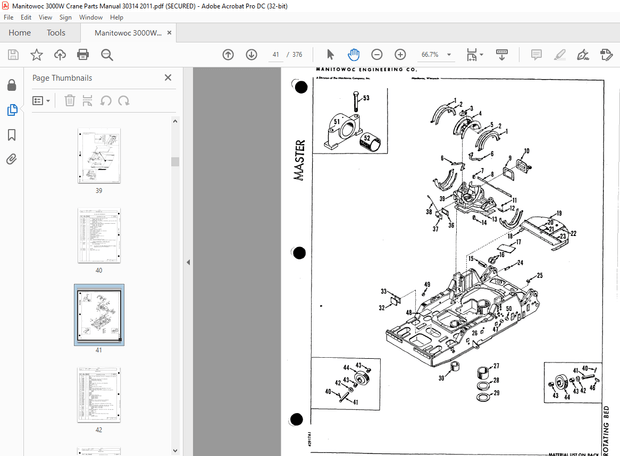Activate the Hand pan tool
The width and height of the screenshot is (620, 456).
353,55
